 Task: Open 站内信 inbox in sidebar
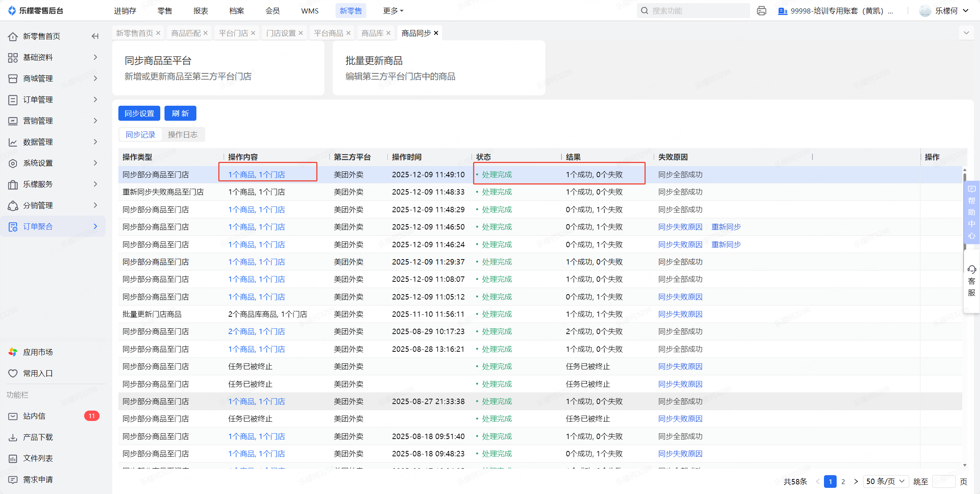(34, 416)
